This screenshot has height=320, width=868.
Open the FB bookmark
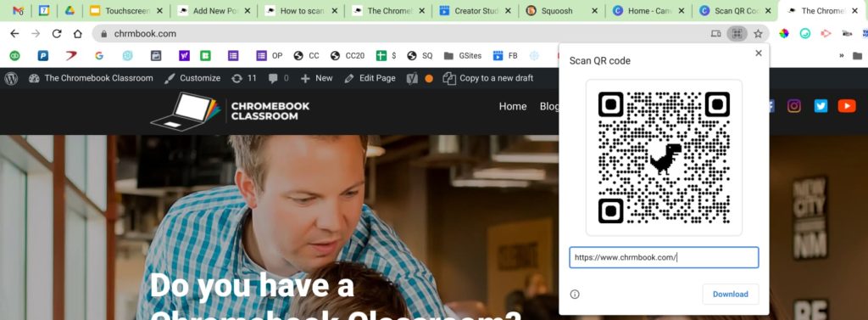pos(505,55)
